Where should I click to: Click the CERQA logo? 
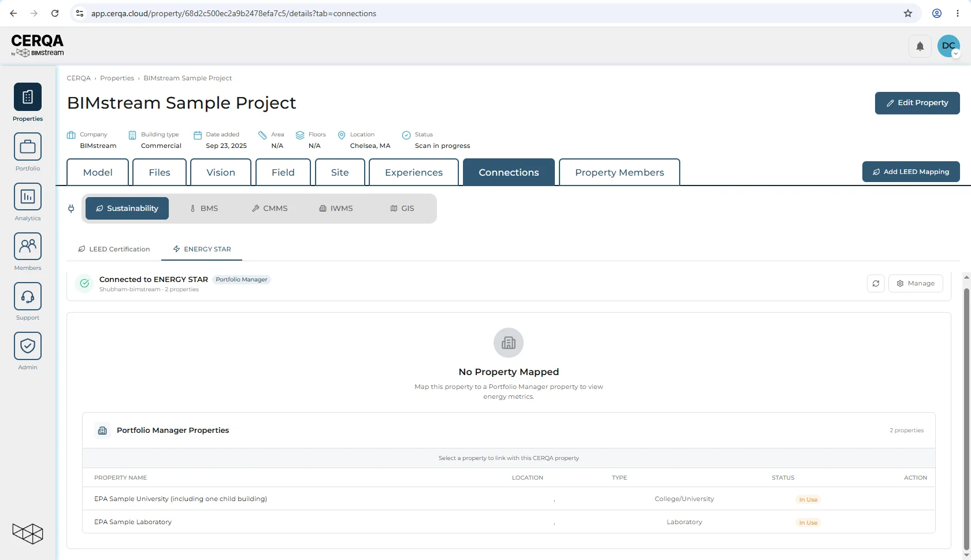pos(38,45)
